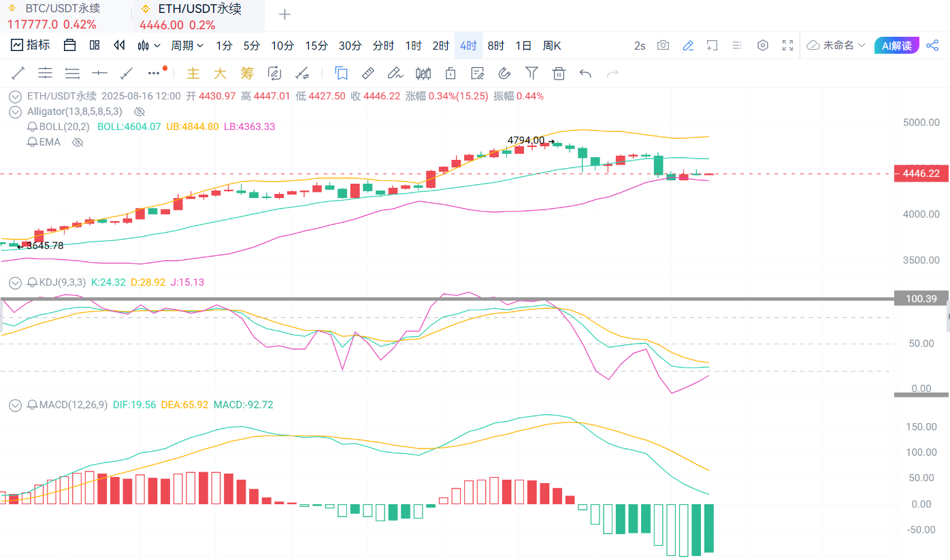Screen dimensions: 950x560
Task: Open the list panel icon near 2s
Action: (x=737, y=46)
